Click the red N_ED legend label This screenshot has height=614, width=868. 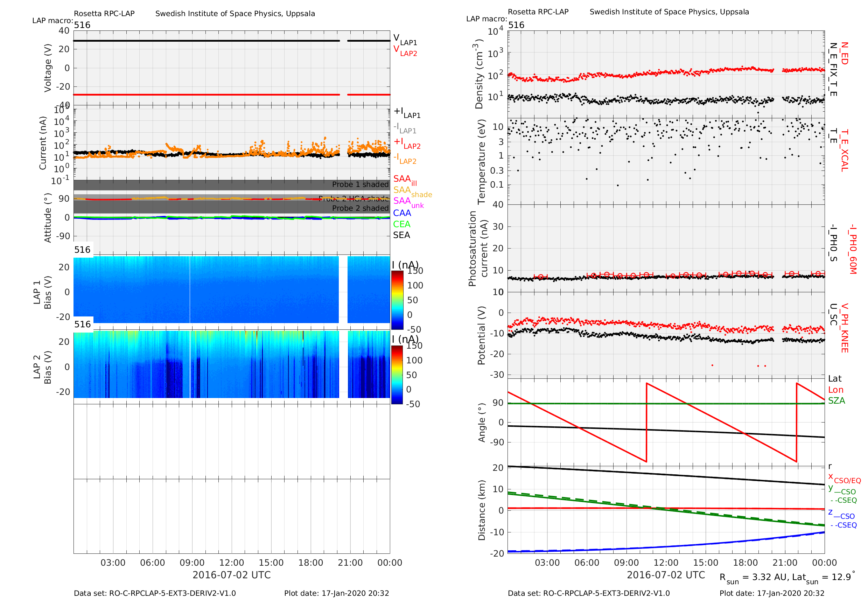point(844,53)
